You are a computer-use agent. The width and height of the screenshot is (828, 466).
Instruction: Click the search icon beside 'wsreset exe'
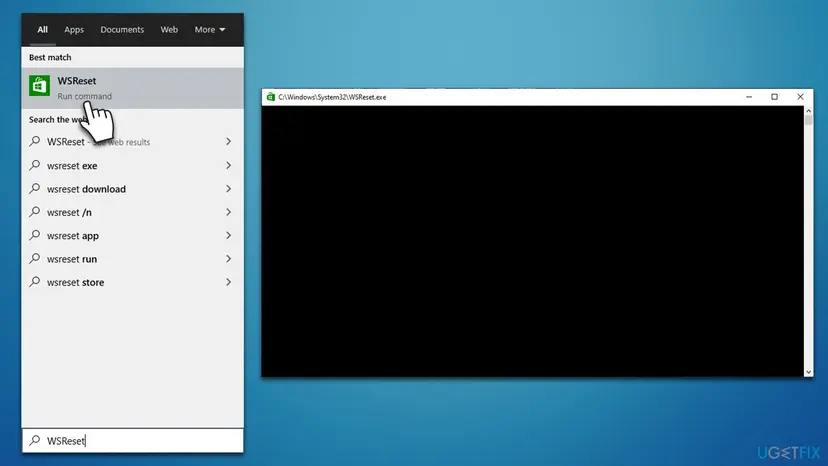pos(35,165)
